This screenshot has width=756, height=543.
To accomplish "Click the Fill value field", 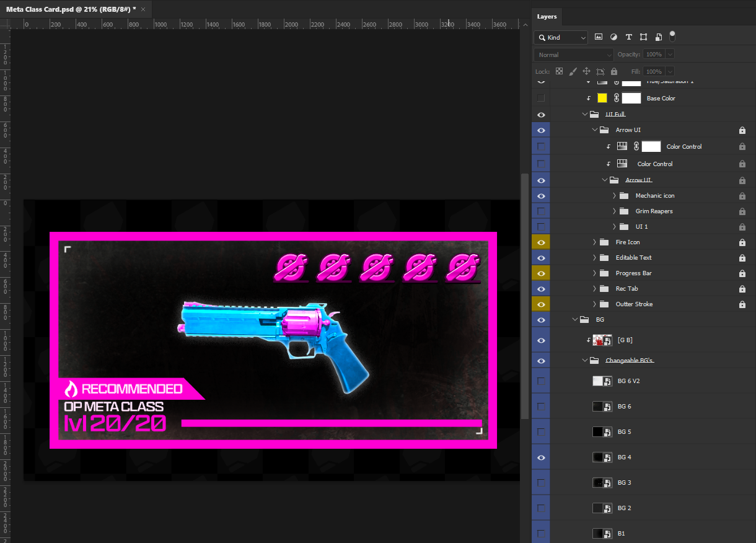I will (x=654, y=71).
